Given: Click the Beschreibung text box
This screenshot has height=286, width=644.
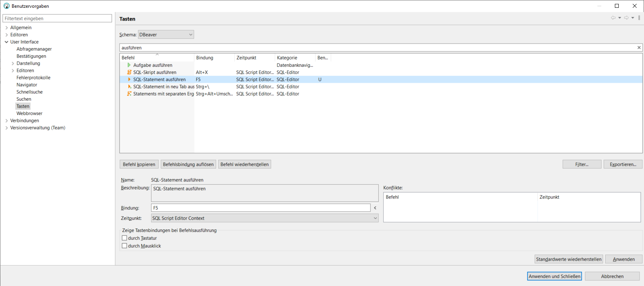Looking at the screenshot, I should 265,193.
